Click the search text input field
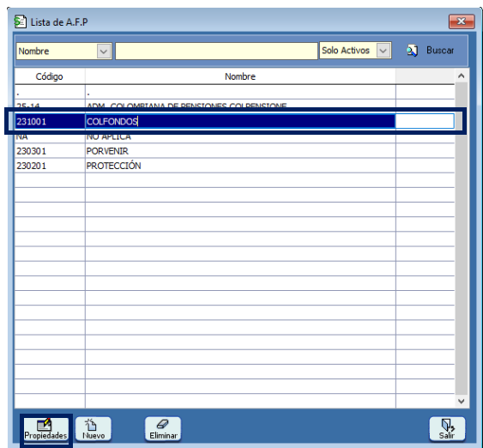This screenshot has height=448, width=483. pos(216,51)
